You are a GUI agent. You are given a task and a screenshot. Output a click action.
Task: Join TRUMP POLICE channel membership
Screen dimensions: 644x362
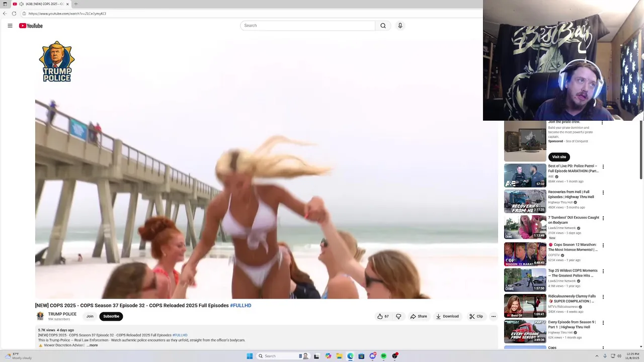(x=90, y=317)
